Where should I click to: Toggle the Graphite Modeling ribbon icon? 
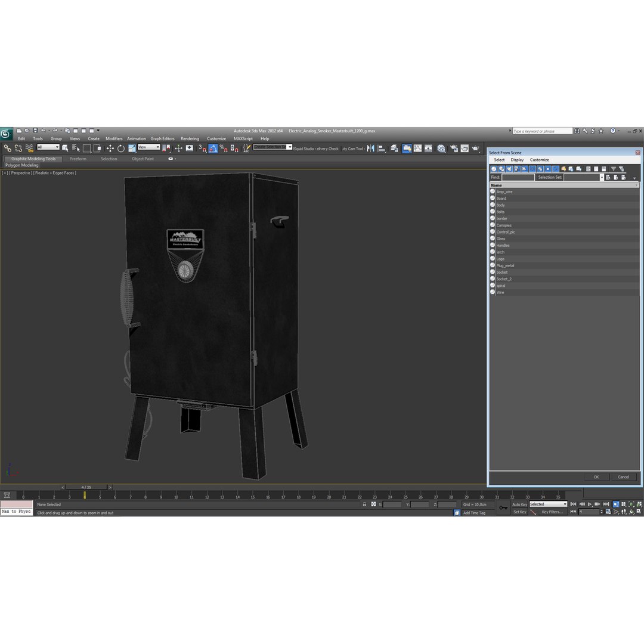[407, 148]
